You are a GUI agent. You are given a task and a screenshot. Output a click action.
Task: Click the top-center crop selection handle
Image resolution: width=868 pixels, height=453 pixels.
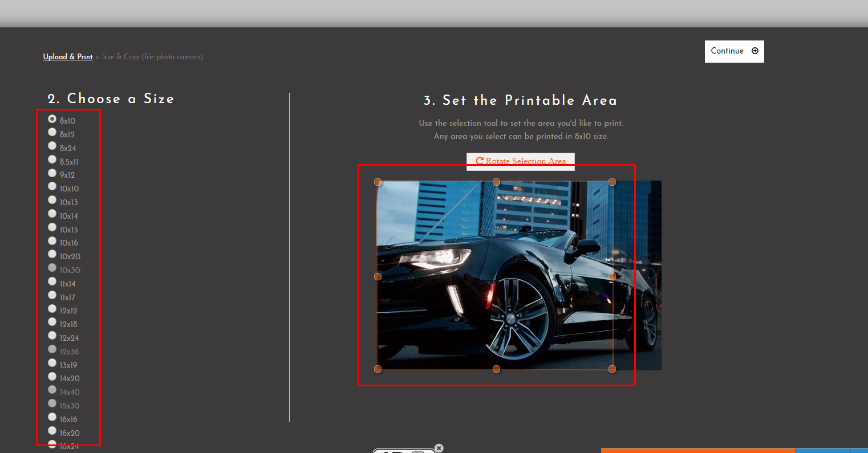[496, 182]
